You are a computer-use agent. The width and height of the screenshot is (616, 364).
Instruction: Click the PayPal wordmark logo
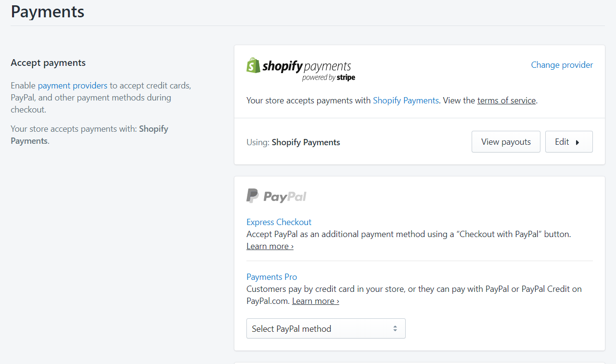(x=285, y=197)
